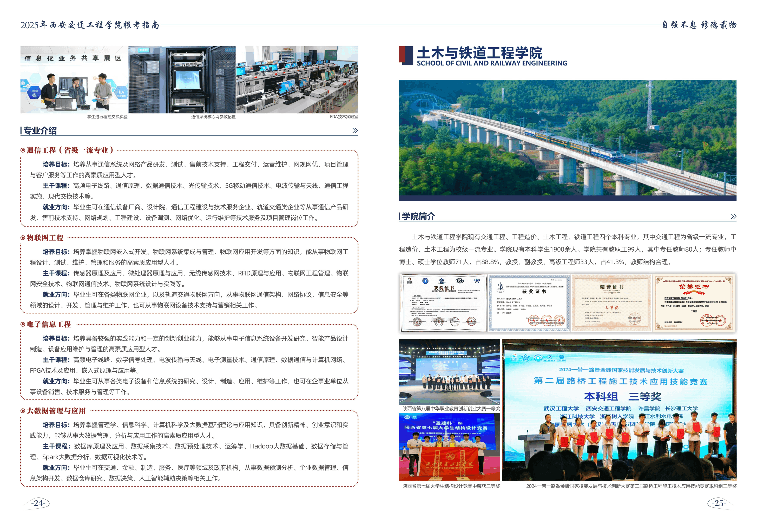The width and height of the screenshot is (757, 532).
Task: Click the bullet icon before 大数据管理与应用 heading
Action: pos(23,411)
